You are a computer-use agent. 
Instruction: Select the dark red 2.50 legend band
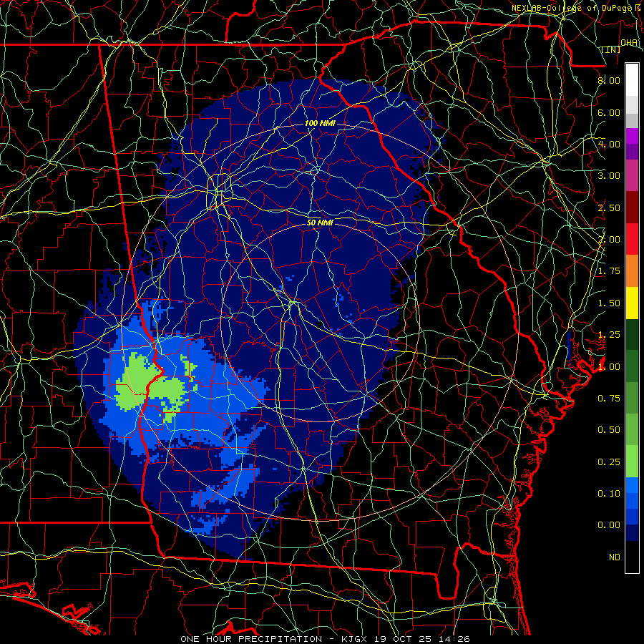pos(632,208)
